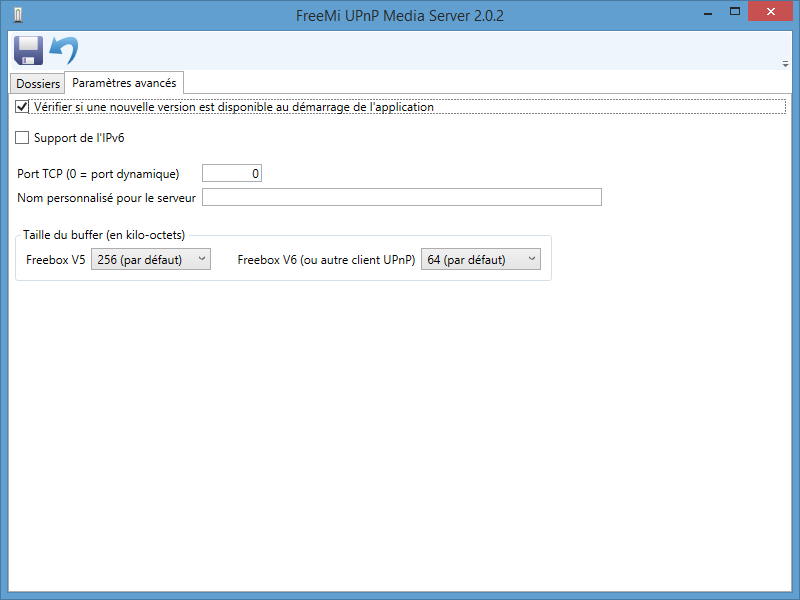
Task: Open the Freebox V6 buffer size dropdown
Action: [481, 259]
